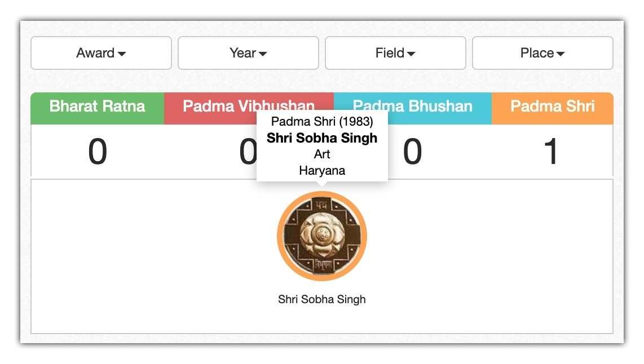Click the Padma Shri count of 1
644x364 pixels.
pos(551,152)
